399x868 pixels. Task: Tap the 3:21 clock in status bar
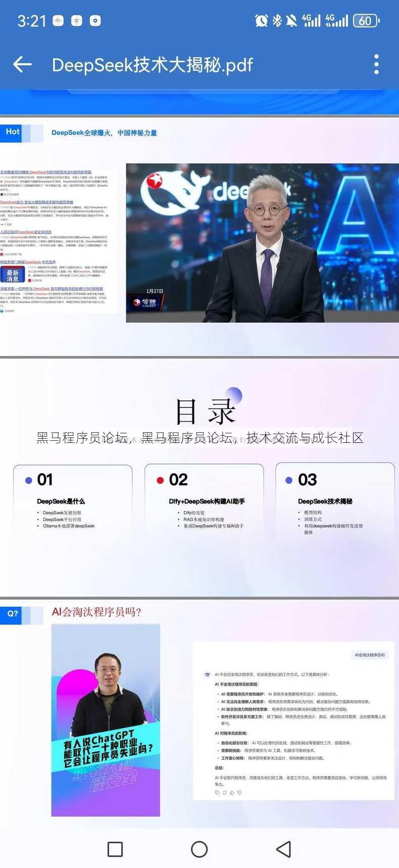pyautogui.click(x=31, y=21)
